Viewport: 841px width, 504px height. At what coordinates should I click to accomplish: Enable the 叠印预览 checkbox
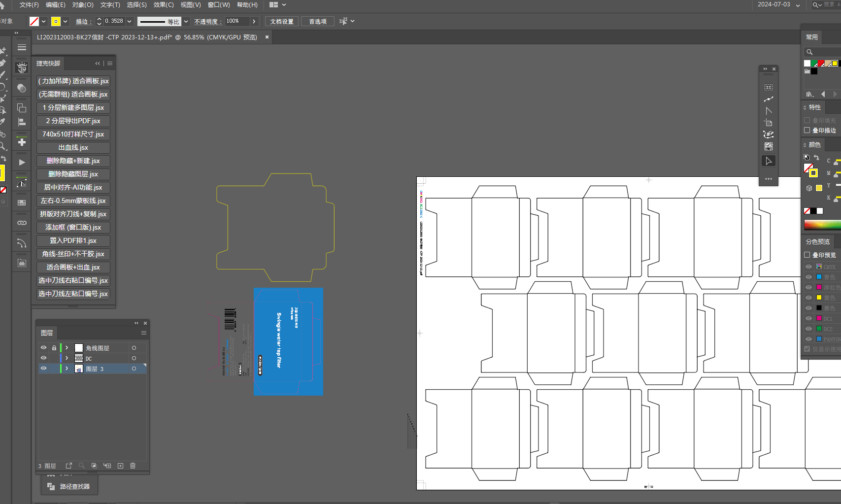[807, 255]
